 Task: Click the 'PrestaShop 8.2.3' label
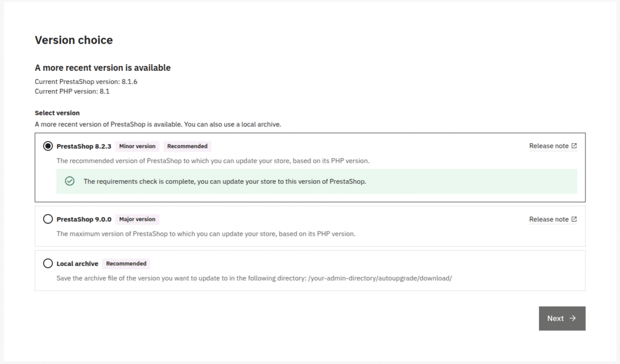pos(84,146)
